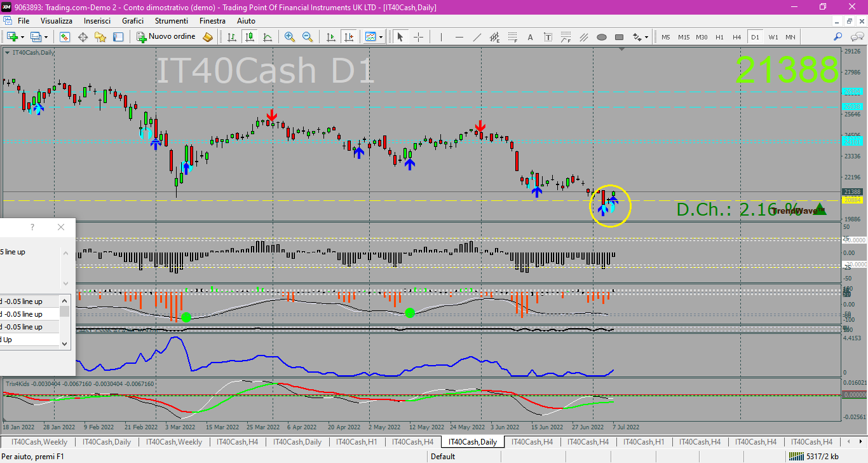
Task: Switch timeframe to W1
Action: 773,37
